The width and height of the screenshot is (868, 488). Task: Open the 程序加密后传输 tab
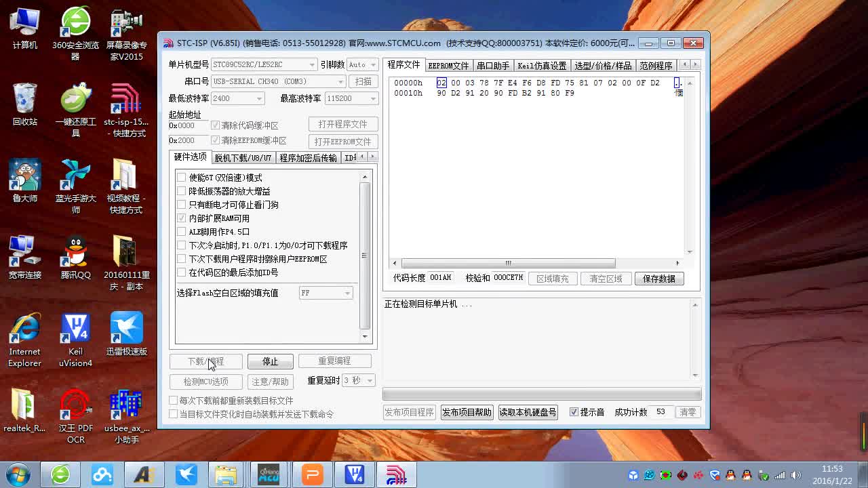point(308,158)
